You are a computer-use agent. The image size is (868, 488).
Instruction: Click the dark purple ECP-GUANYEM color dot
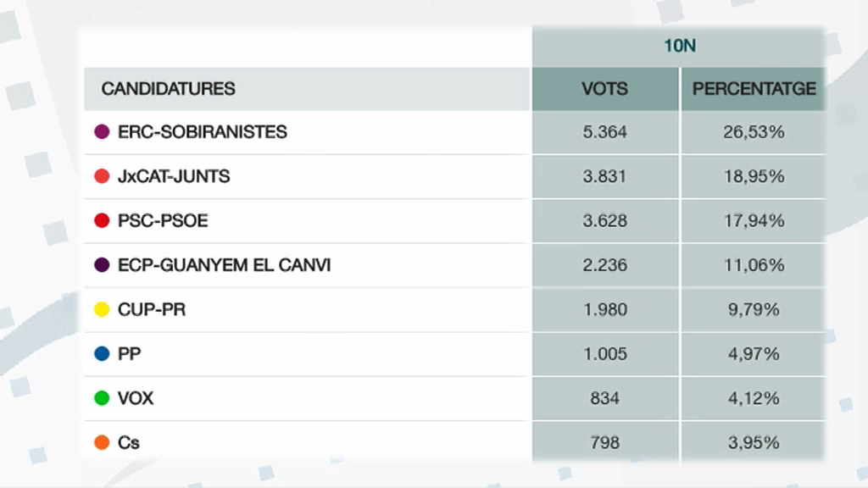[x=102, y=264]
